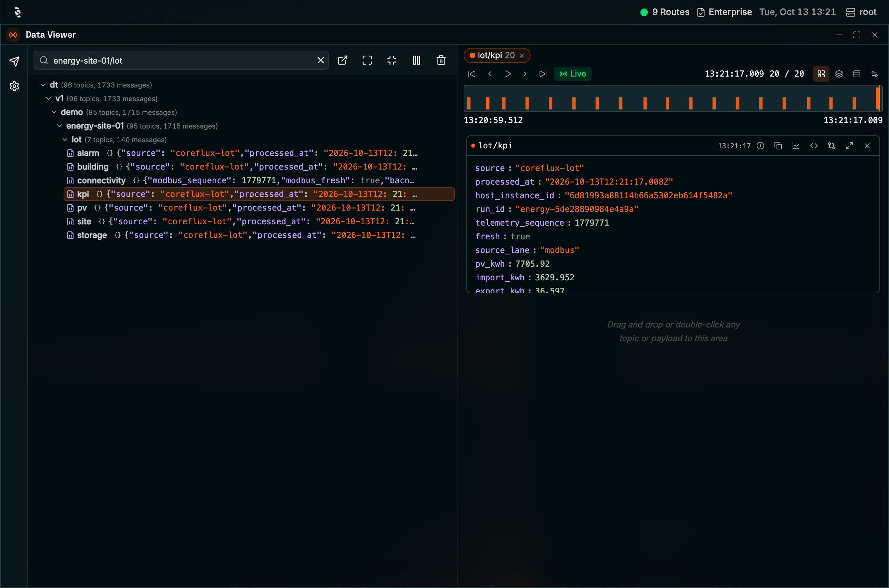
Task: Click the collapse all topics icon
Action: point(392,61)
